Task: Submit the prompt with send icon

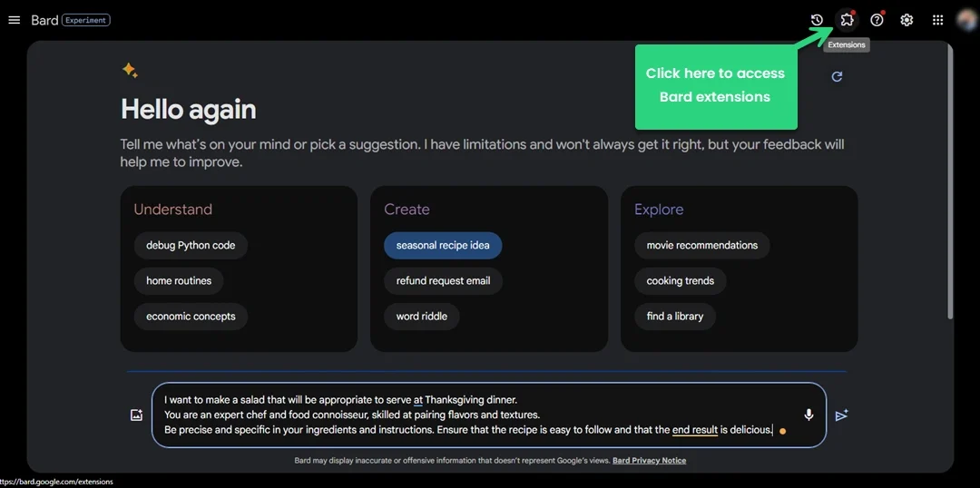Action: click(842, 415)
